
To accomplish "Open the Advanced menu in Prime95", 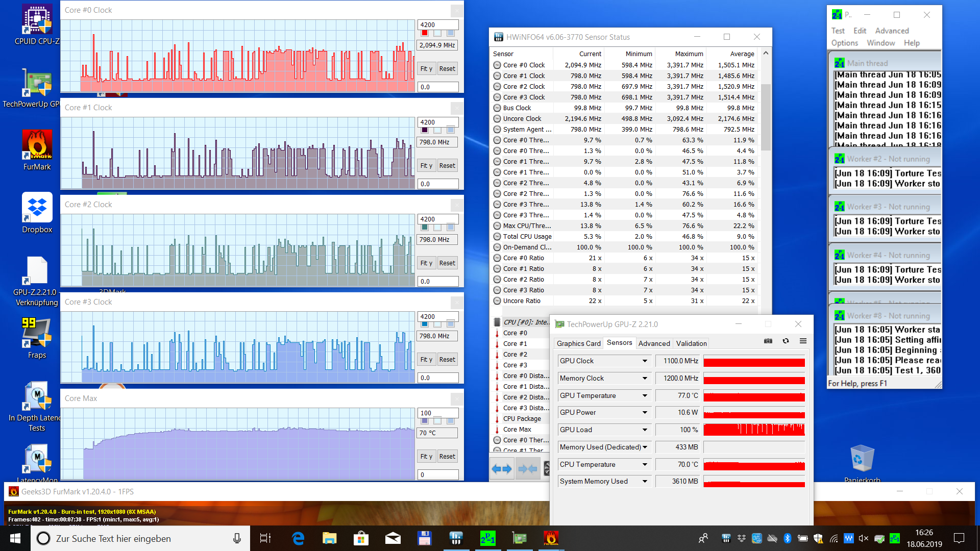I will (892, 31).
